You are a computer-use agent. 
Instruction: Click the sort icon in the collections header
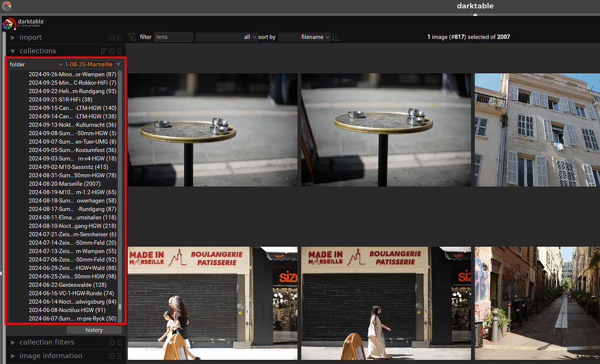tap(103, 51)
